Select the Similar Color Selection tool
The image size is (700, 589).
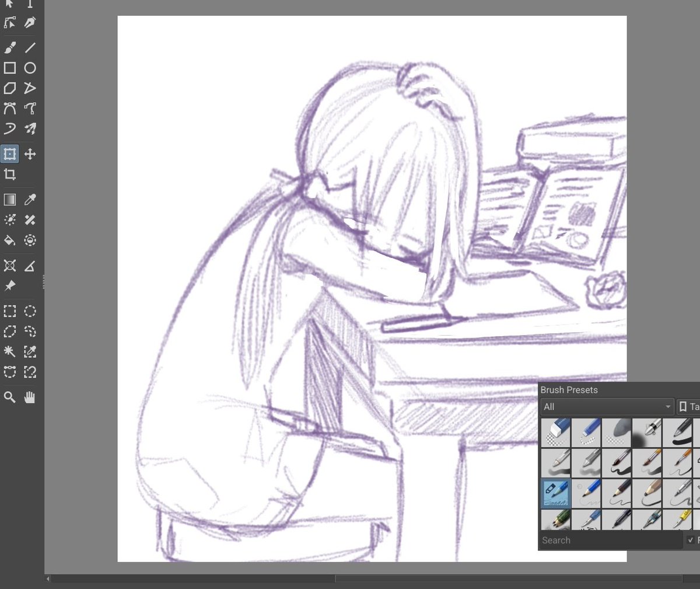tap(30, 351)
